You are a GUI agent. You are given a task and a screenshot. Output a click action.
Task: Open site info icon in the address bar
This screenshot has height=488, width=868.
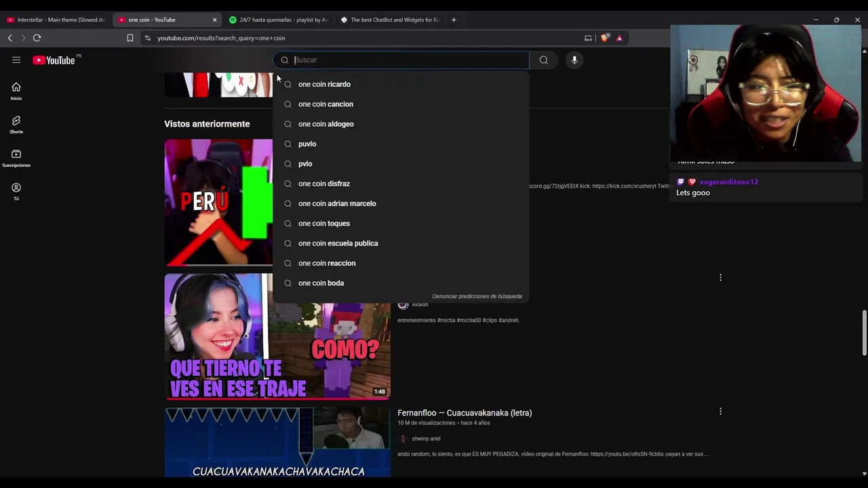coord(148,38)
